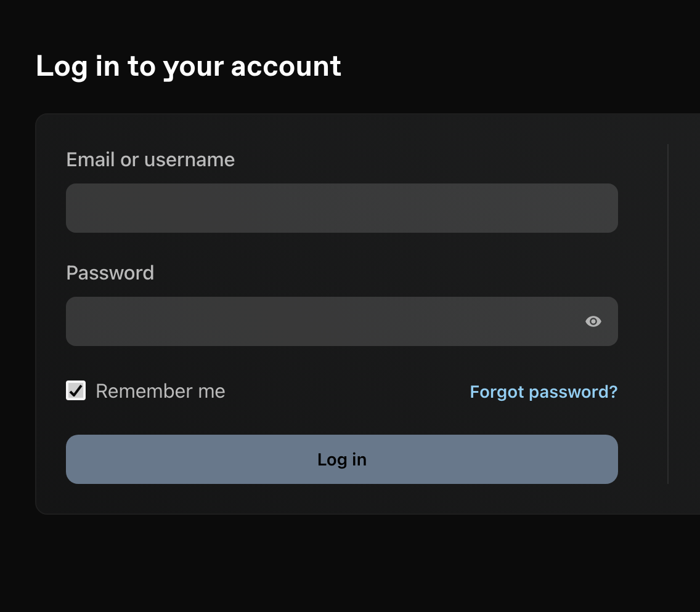Show password using the eye icon
Screen dimensions: 700x612
click(x=593, y=321)
